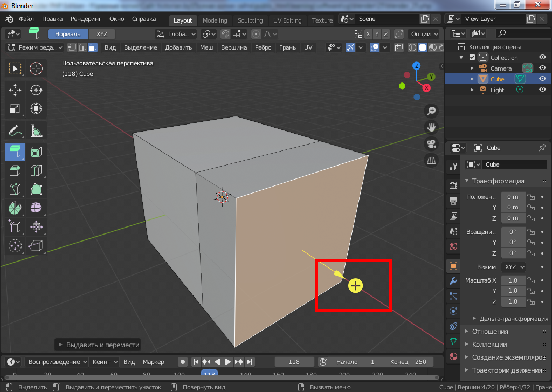Screen dimensions: 552x392
Task: Pick the Loop Cut tool
Action: [36, 171]
